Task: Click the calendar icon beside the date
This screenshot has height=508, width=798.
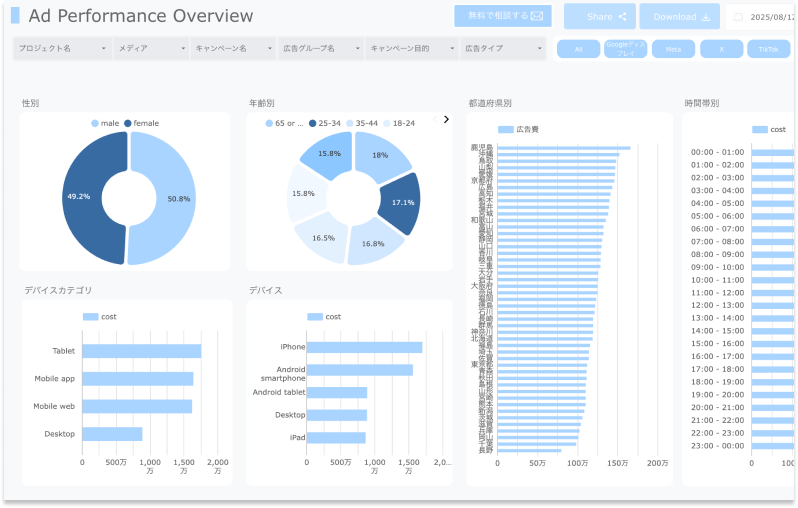Action: coord(738,17)
